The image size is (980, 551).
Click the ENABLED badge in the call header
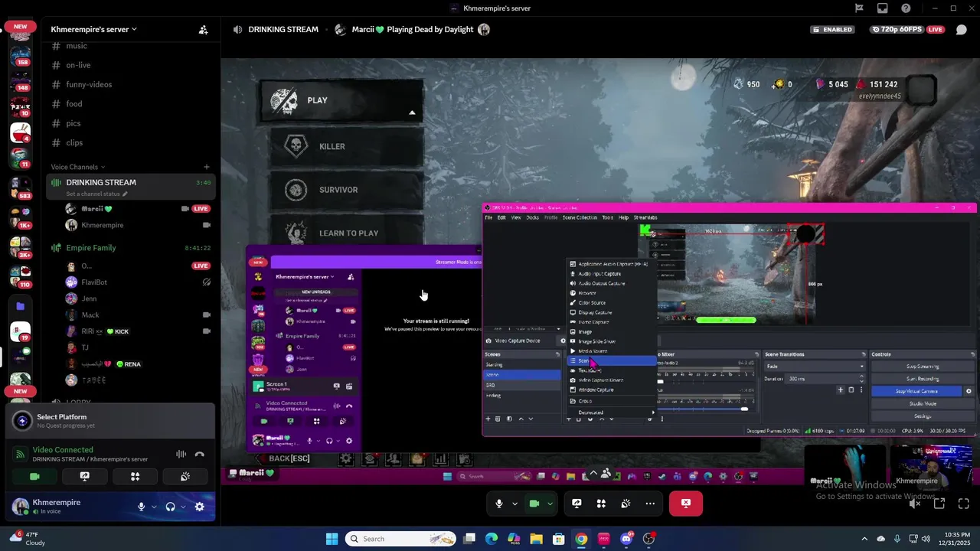833,30
